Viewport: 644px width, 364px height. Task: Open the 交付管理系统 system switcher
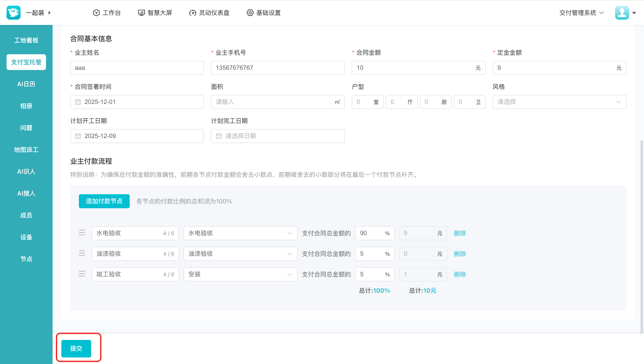point(581,13)
